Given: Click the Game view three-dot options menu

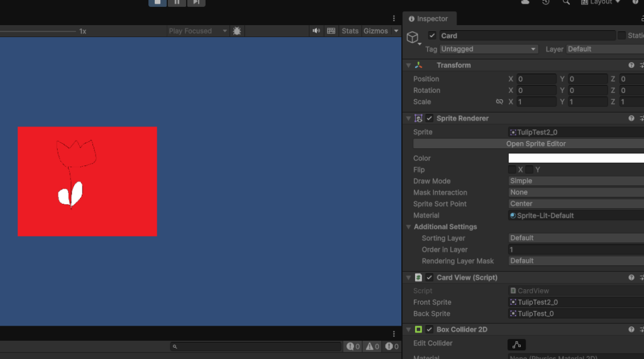Looking at the screenshot, I should point(394,18).
